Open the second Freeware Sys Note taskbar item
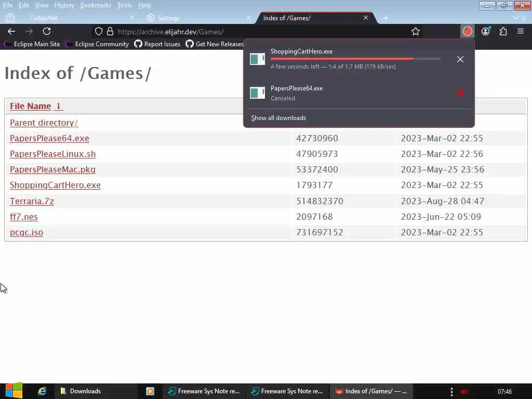Image resolution: width=532 pixels, height=399 pixels. pyautogui.click(x=287, y=391)
